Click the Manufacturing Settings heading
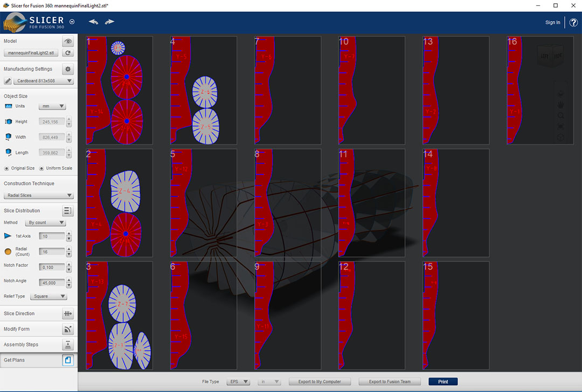 pos(28,69)
